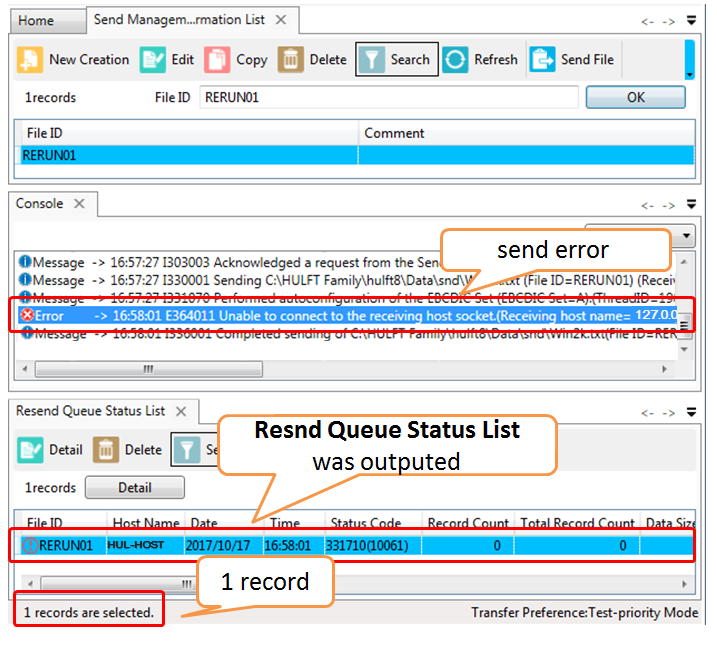This screenshot has width=717, height=645.
Task: Click Delete icon in Send Management toolbar
Action: [291, 60]
